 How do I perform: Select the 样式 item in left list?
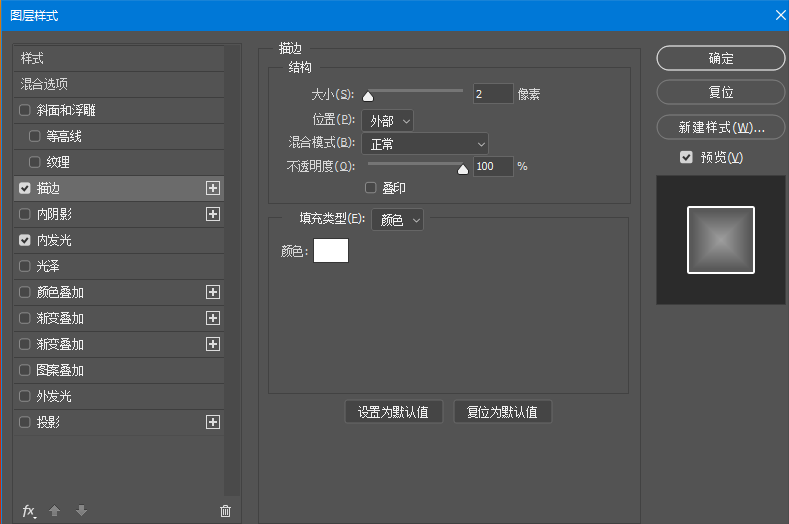[119, 58]
